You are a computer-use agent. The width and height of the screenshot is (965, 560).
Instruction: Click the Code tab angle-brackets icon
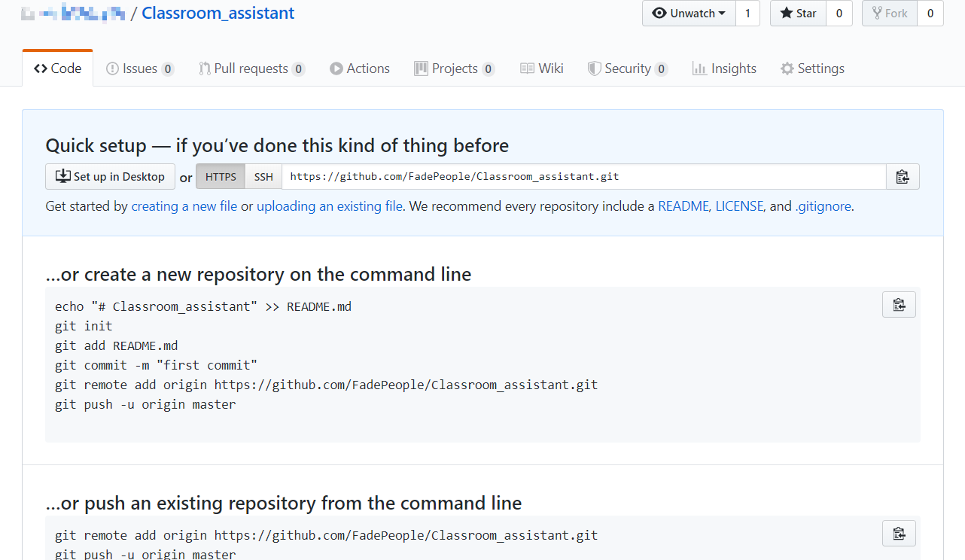pyautogui.click(x=41, y=68)
